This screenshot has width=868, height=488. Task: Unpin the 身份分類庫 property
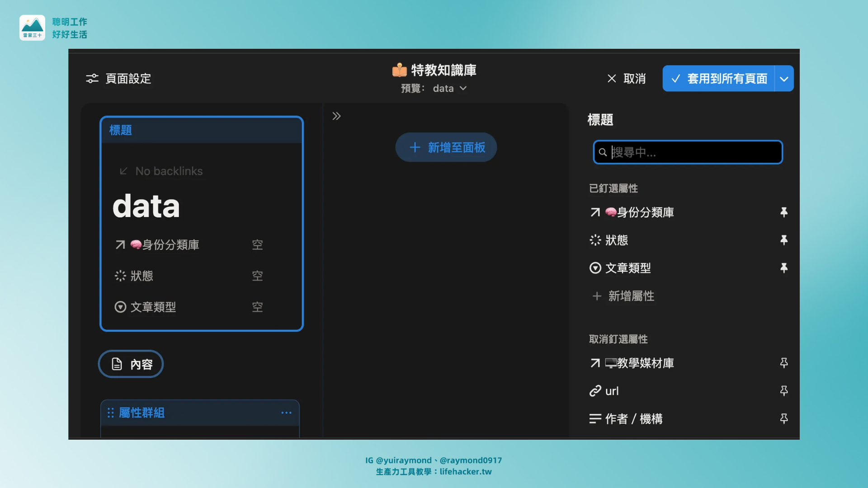(x=784, y=212)
